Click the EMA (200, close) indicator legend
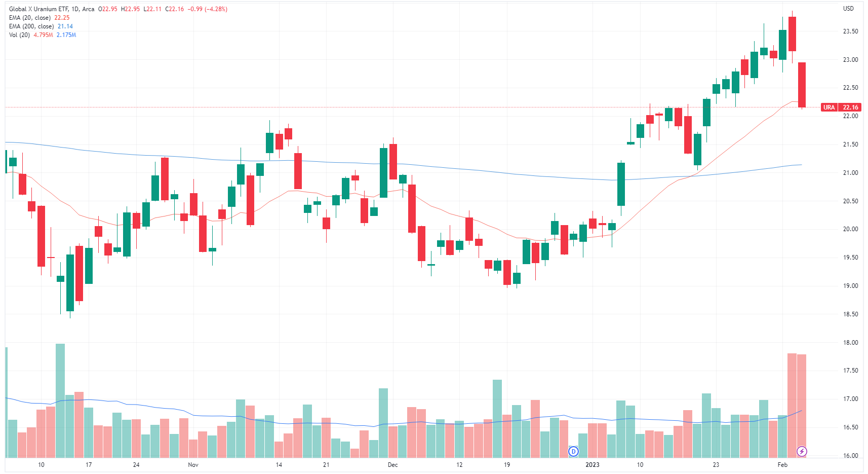 [31, 26]
